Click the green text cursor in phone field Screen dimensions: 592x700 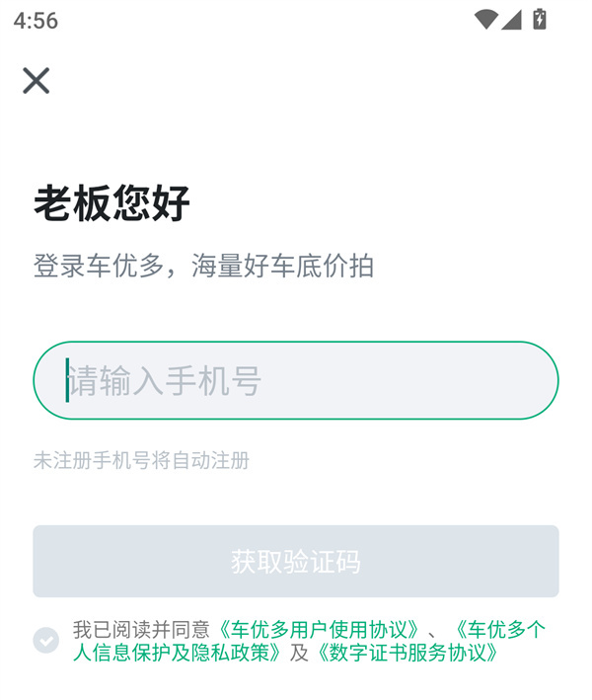pos(67,381)
